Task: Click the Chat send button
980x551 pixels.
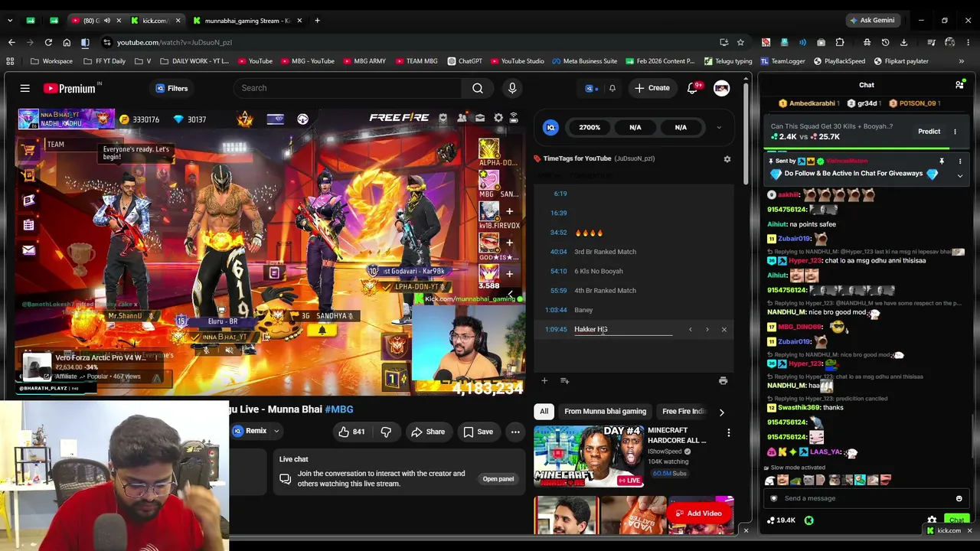Action: (956, 520)
